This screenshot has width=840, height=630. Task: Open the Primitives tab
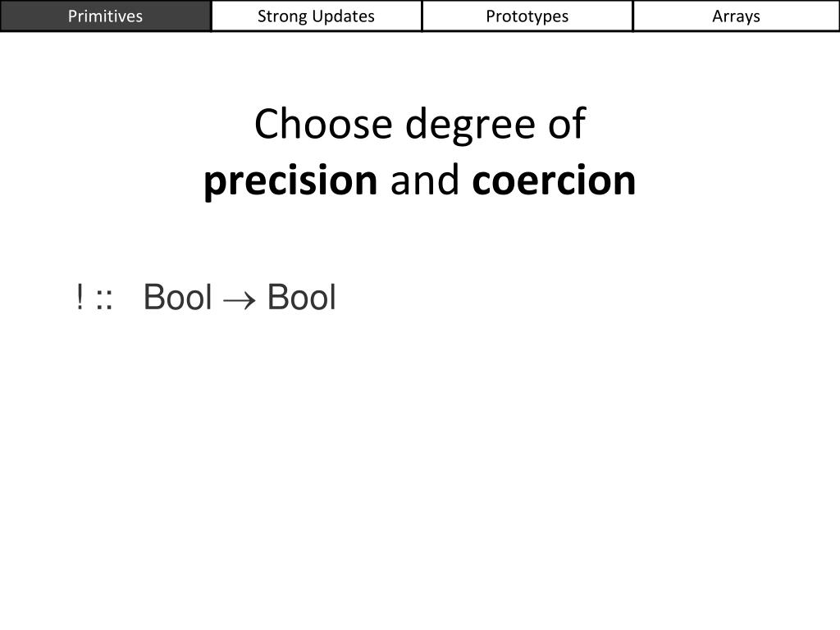[x=106, y=16]
